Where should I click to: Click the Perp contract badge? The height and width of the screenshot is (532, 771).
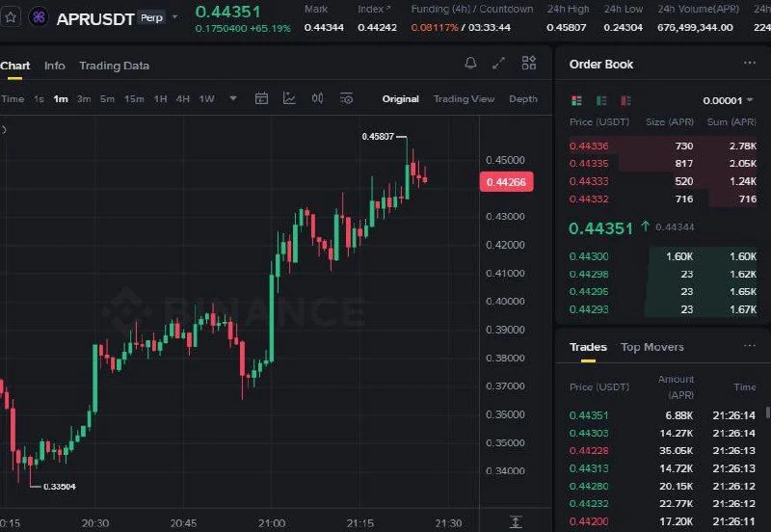tap(151, 17)
